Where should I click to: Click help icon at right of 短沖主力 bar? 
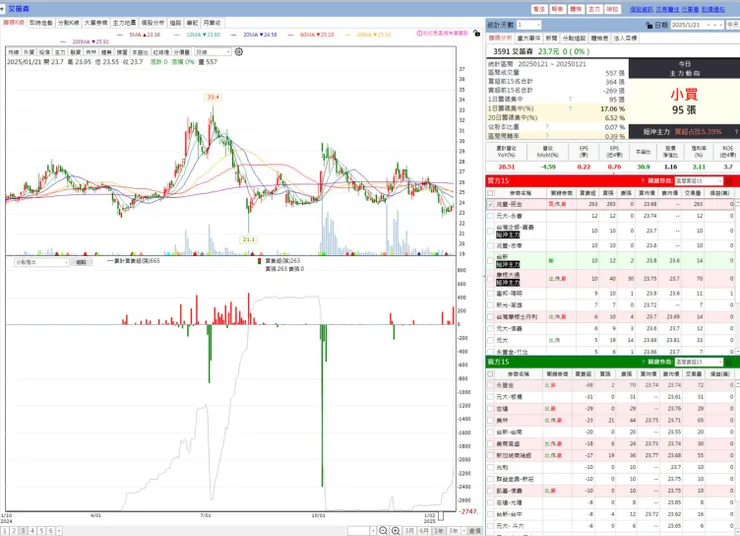pos(736,132)
